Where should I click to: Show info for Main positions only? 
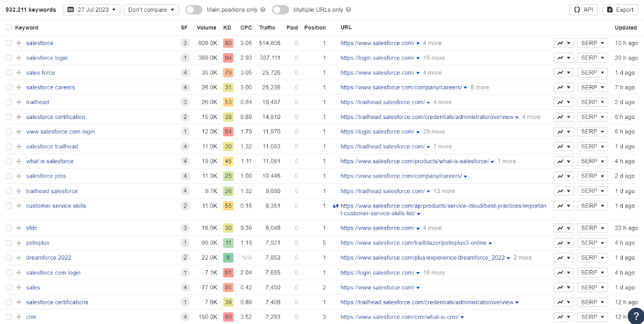263,10
